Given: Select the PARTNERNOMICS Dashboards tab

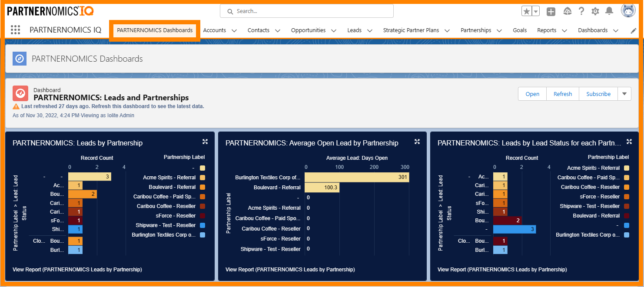Looking at the screenshot, I should click(x=155, y=30).
